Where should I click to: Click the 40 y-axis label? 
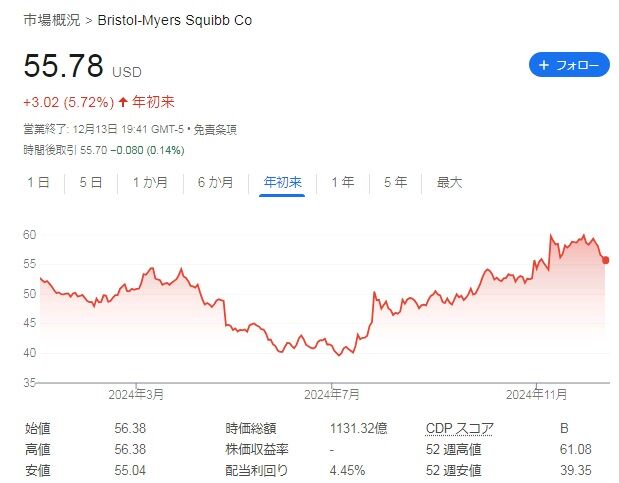30,353
